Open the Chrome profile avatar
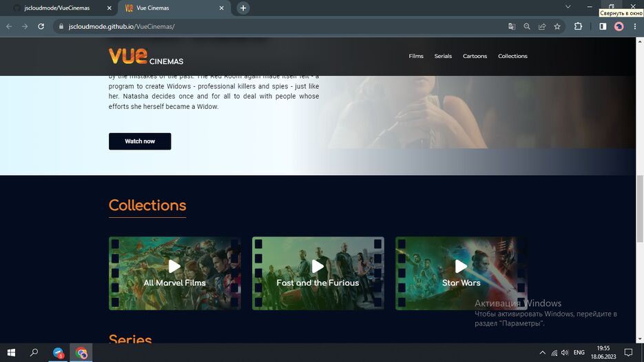Screen dimensions: 644x362 pos(619,26)
